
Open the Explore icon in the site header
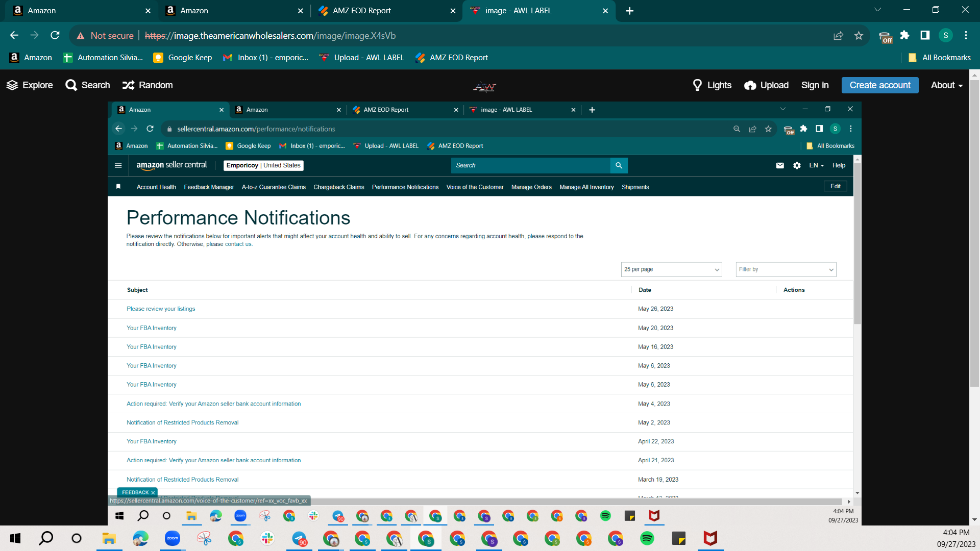30,85
